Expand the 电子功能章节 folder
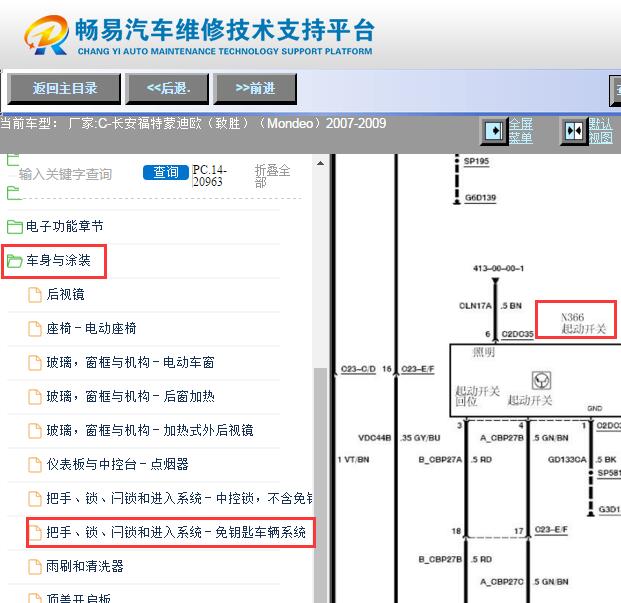The width and height of the screenshot is (621, 603). pos(65,226)
